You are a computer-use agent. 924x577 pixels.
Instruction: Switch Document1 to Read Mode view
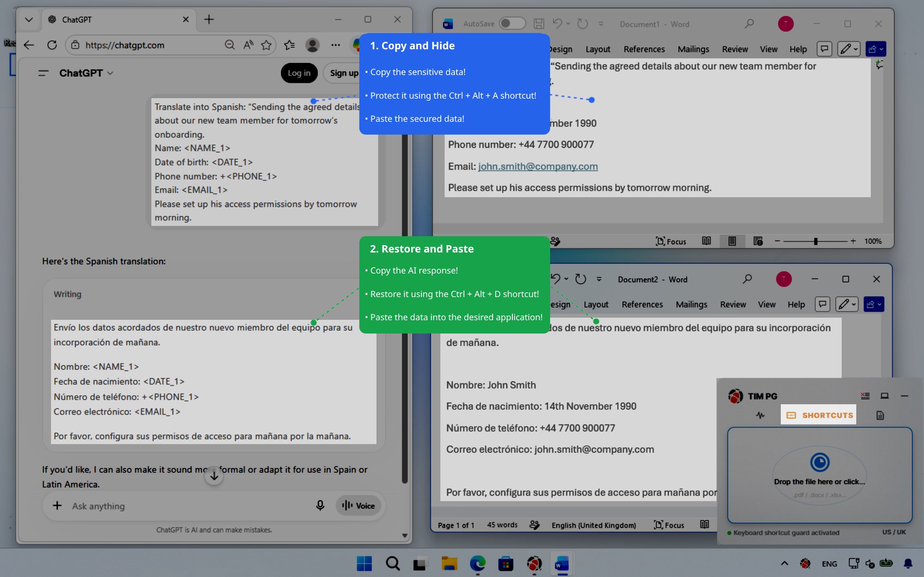706,241
